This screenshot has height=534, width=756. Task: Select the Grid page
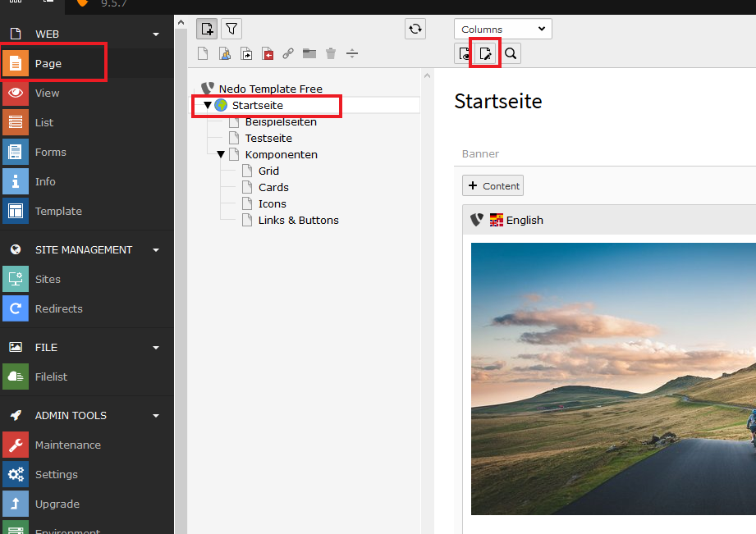click(x=268, y=171)
